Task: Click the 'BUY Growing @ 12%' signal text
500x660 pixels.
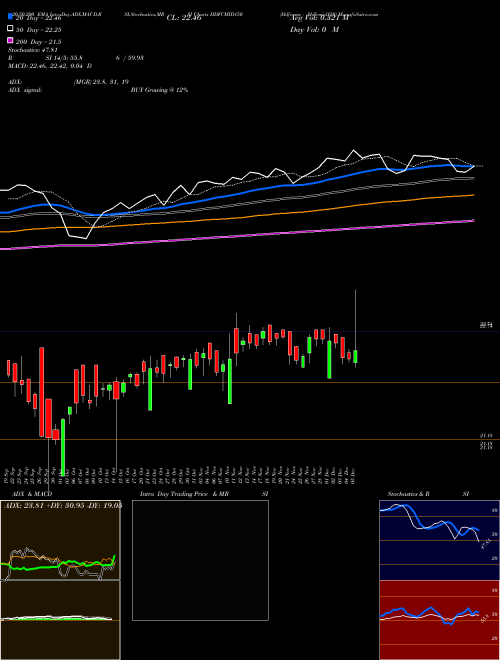Action: (x=159, y=90)
